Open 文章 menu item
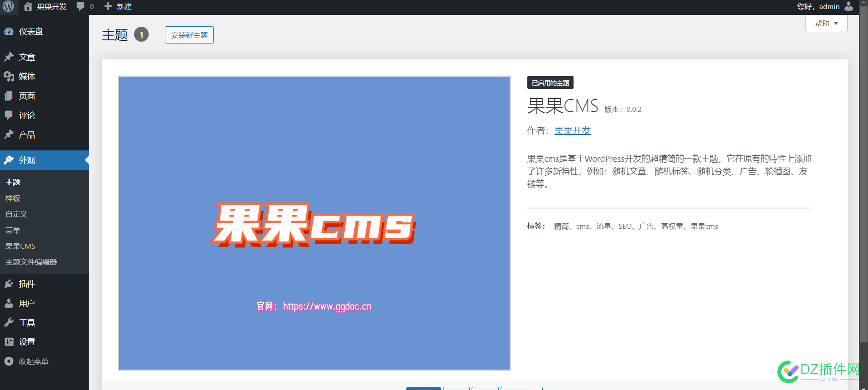Image resolution: width=868 pixels, height=390 pixels. click(44, 57)
